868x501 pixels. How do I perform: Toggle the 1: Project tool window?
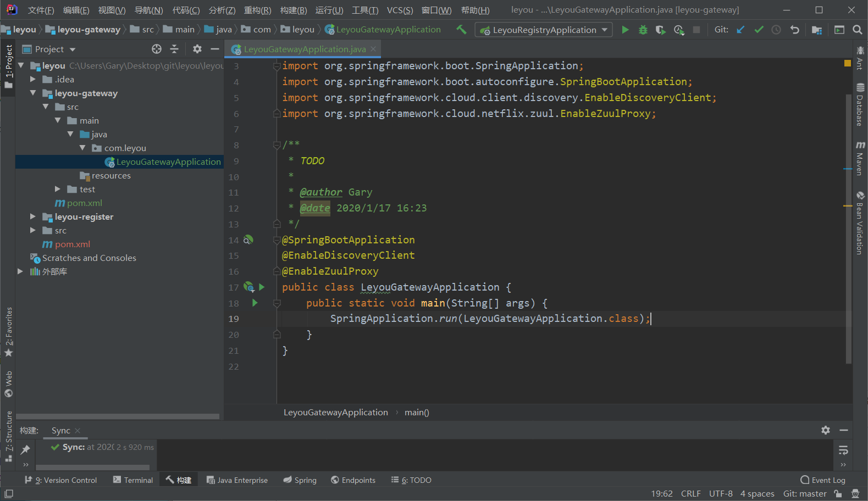coord(8,67)
